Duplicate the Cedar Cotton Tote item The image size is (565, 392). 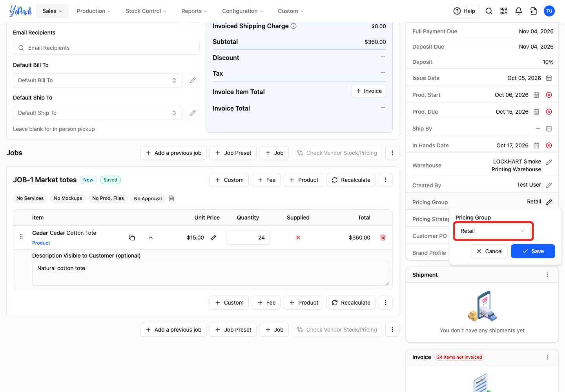click(132, 238)
